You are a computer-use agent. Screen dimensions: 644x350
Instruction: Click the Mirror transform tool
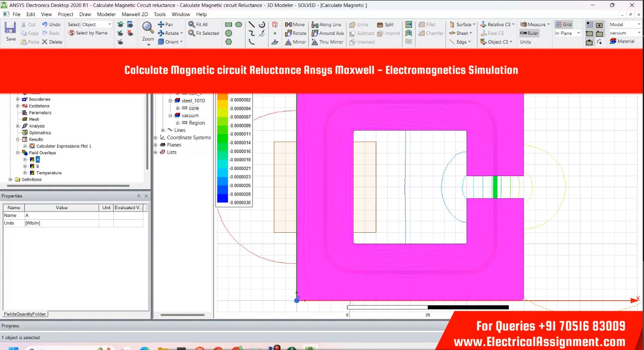click(295, 42)
